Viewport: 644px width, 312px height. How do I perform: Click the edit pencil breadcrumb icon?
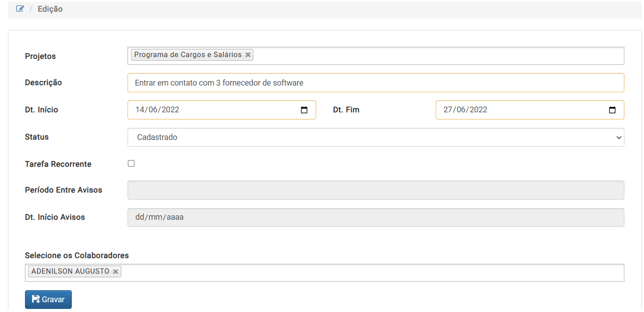tap(20, 8)
